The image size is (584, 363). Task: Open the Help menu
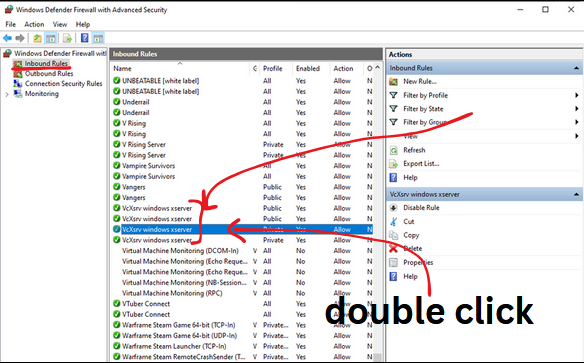pyautogui.click(x=83, y=24)
